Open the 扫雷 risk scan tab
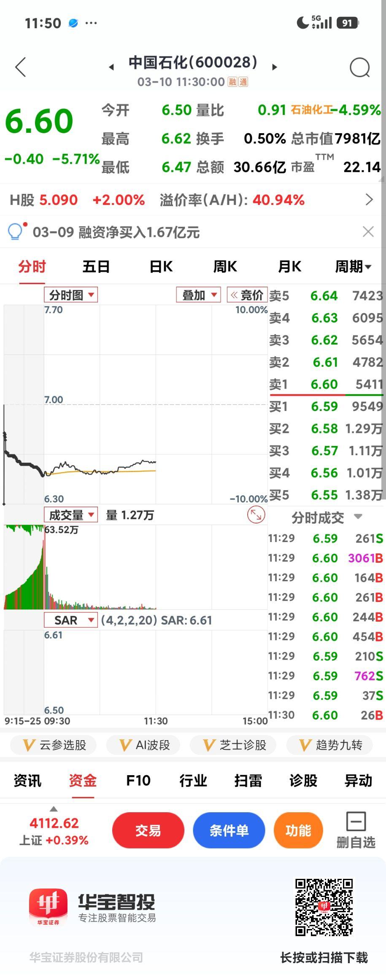 [x=248, y=780]
